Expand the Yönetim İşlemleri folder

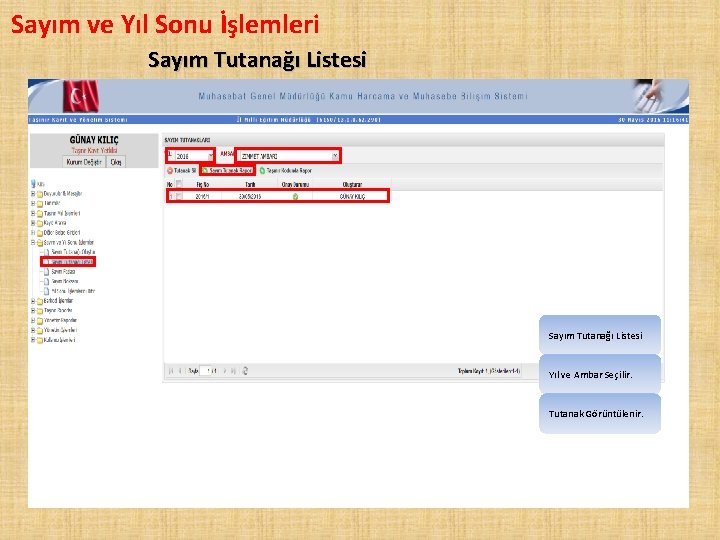pos(33,330)
